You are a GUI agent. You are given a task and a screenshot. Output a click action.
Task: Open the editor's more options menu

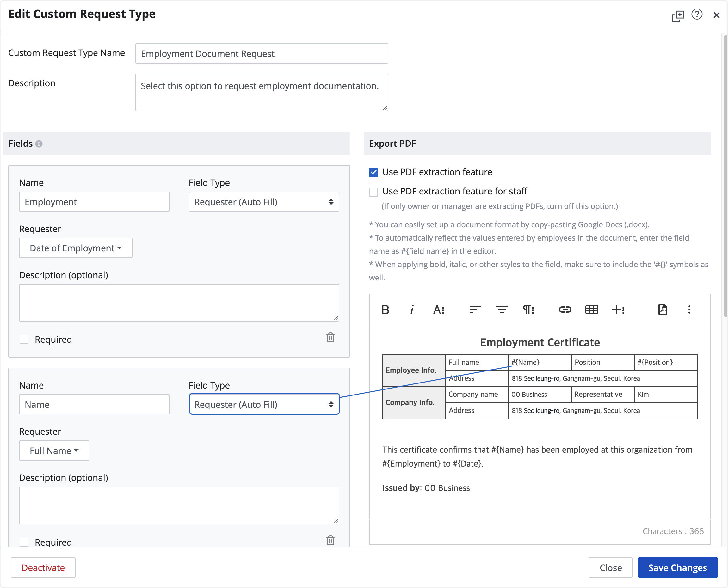[689, 309]
